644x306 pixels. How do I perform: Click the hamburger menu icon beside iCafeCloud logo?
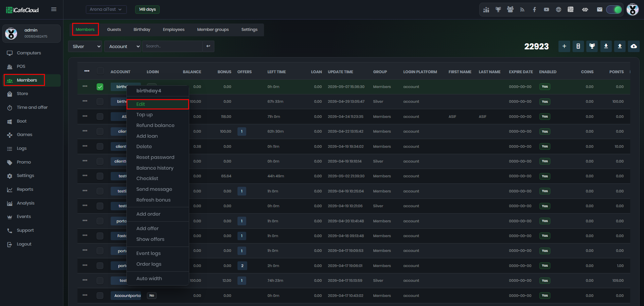(x=54, y=9)
